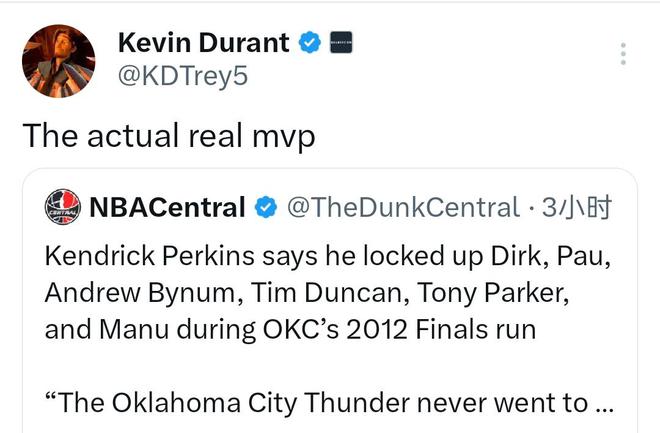
Task: Click the 3小时 timestamp
Action: (x=575, y=208)
